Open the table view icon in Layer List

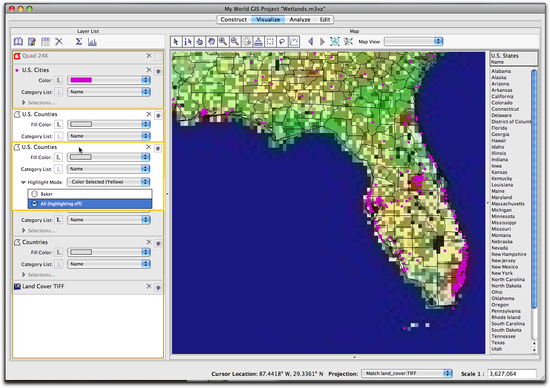[46, 42]
